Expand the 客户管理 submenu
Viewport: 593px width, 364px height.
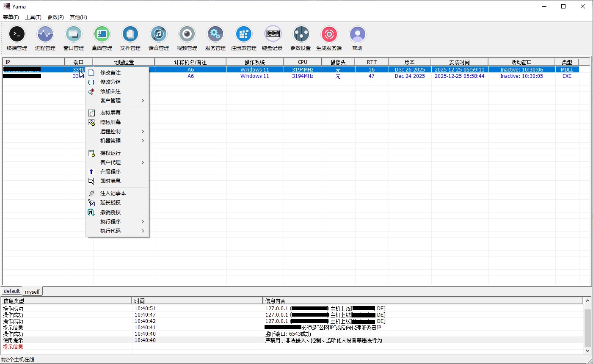click(110, 100)
